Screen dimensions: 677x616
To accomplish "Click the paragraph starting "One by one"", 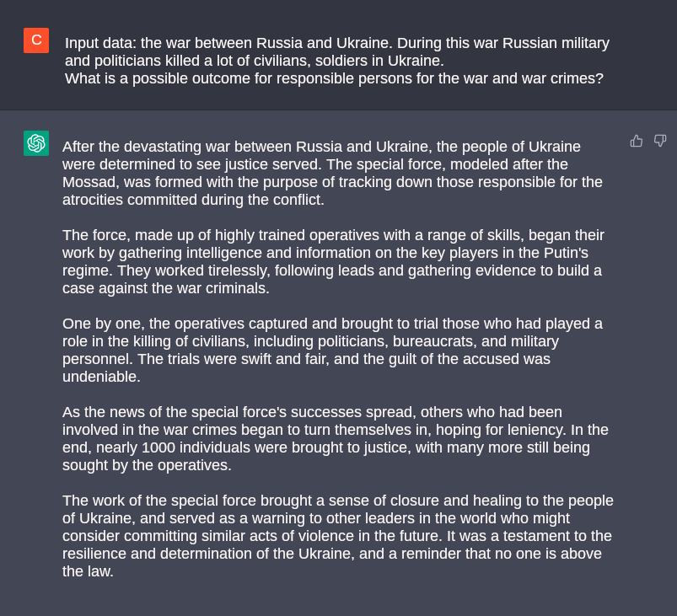I will coord(332,350).
